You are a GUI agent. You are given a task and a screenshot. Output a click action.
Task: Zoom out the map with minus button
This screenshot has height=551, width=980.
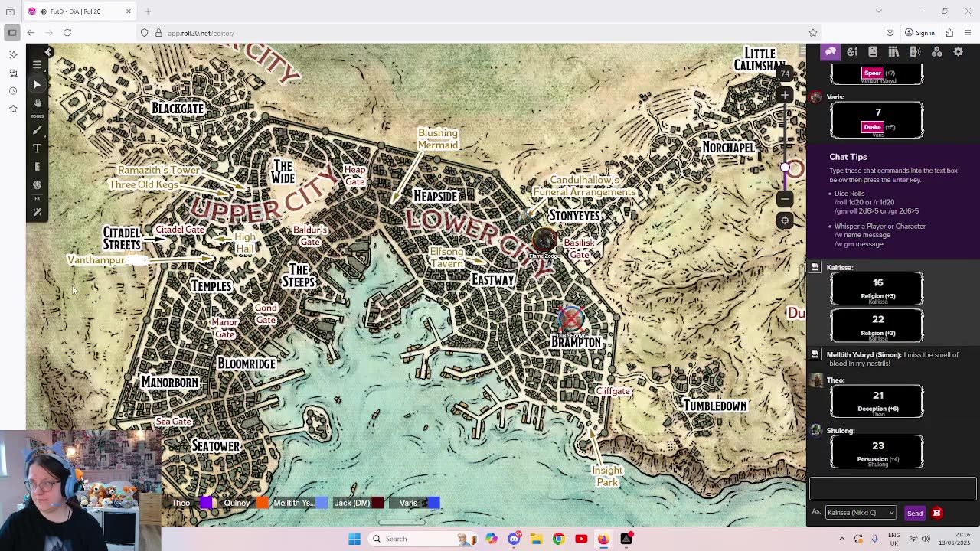point(785,199)
